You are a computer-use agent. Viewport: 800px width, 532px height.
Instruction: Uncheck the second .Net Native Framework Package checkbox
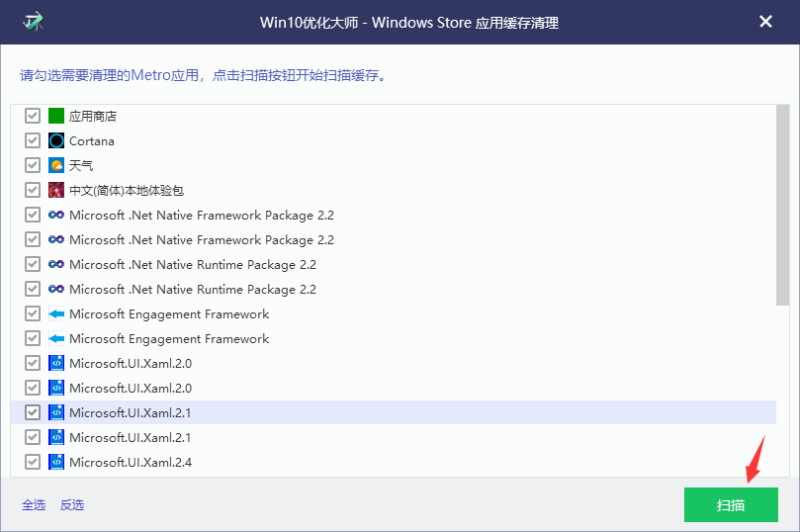click(33, 239)
